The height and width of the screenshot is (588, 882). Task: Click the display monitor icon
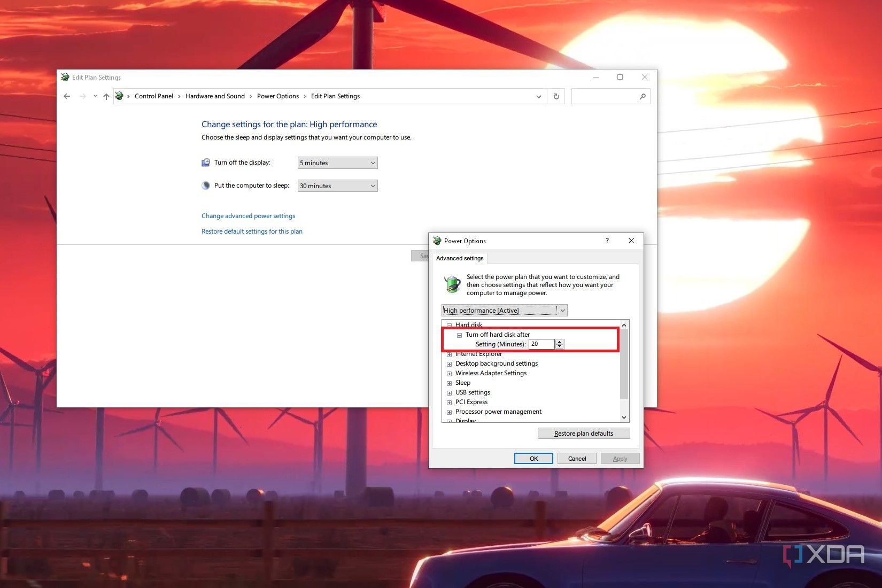click(x=206, y=163)
